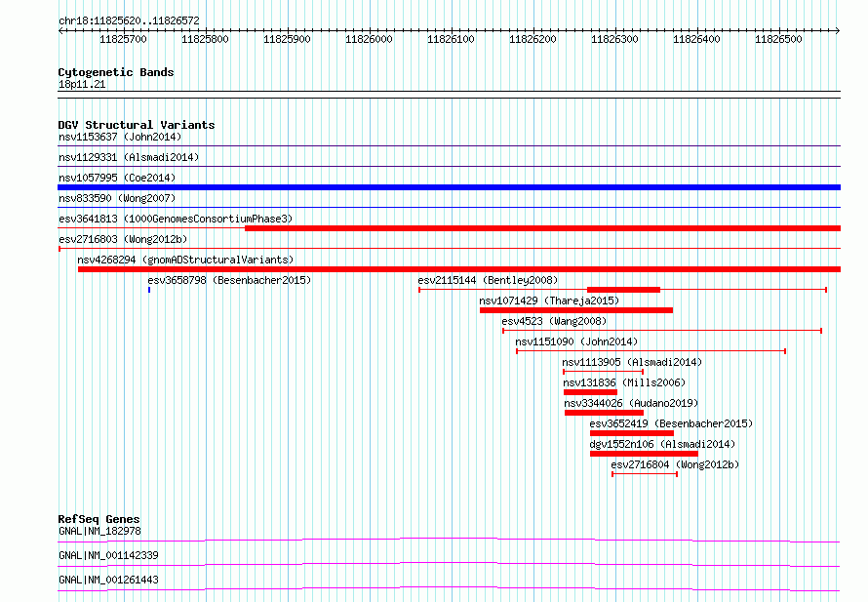Select the 18p11.21 band label
This screenshot has width=868, height=602.
82,84
